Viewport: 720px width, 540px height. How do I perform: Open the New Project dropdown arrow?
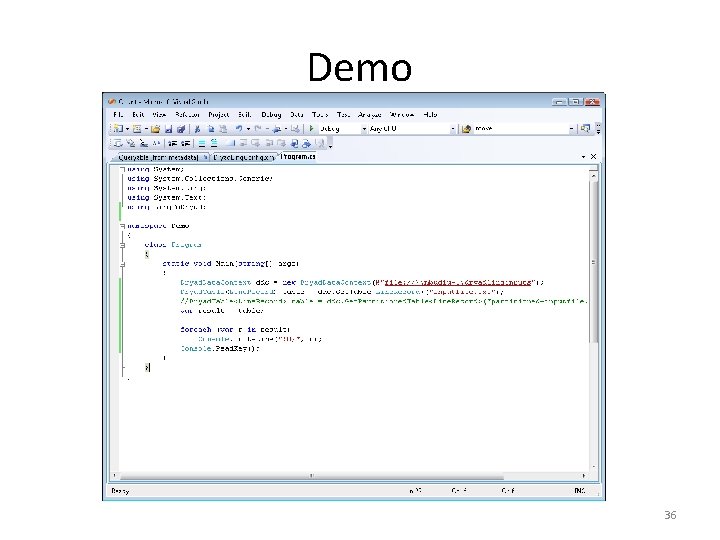pos(128,129)
